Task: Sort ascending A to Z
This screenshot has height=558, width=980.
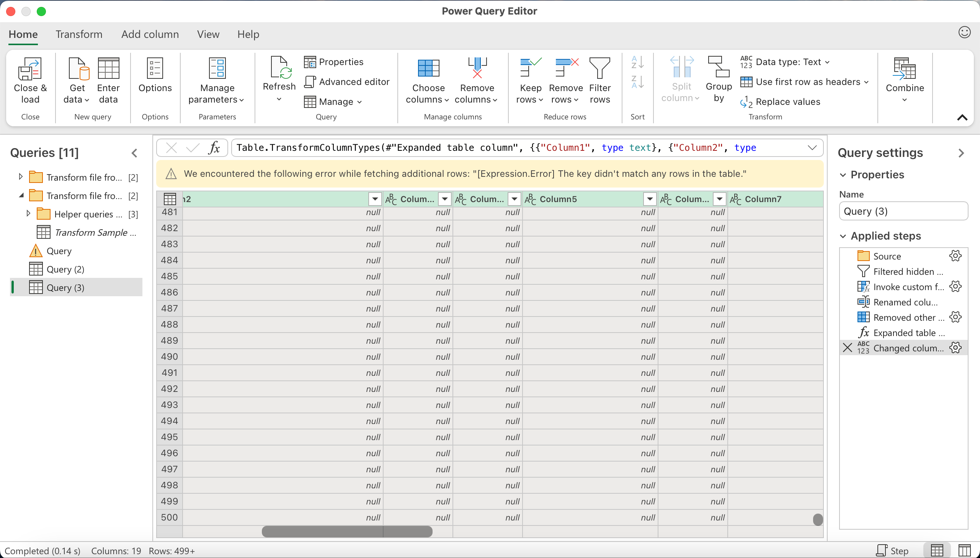Action: pos(637,62)
